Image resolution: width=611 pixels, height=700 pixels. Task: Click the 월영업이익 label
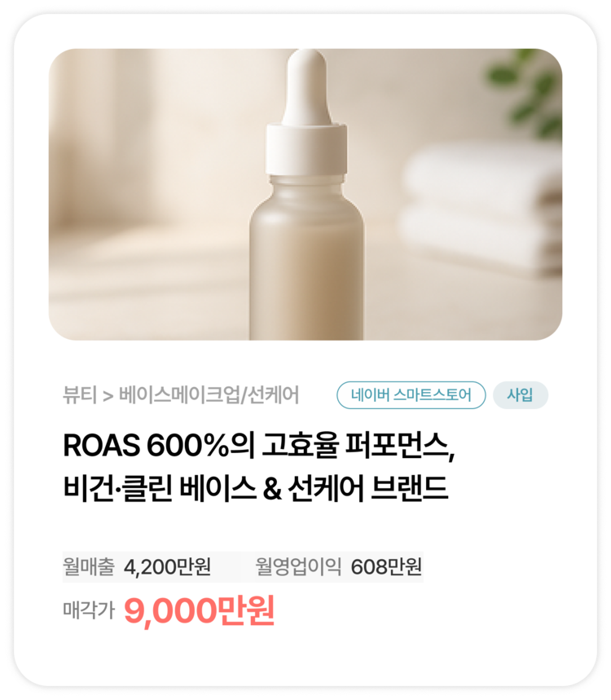click(298, 566)
